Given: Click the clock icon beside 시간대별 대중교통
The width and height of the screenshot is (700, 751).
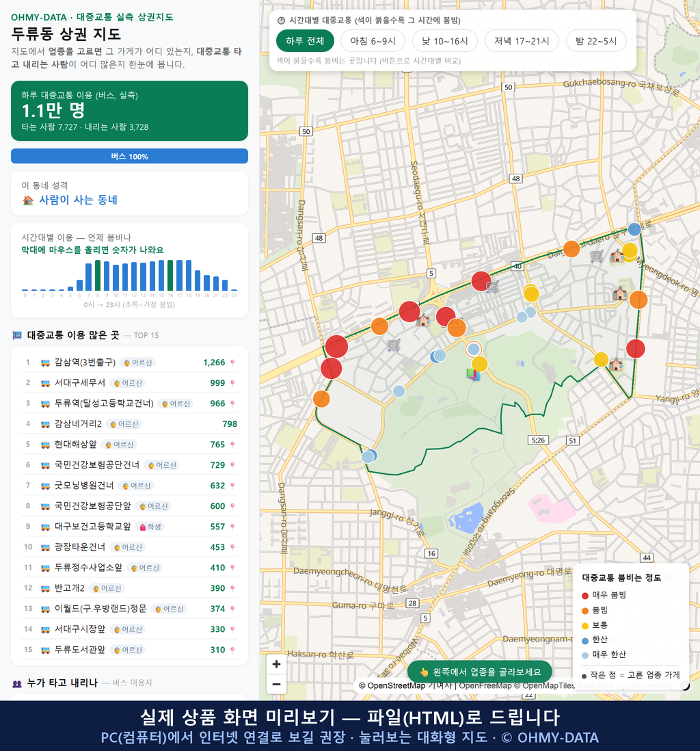Looking at the screenshot, I should [x=281, y=21].
